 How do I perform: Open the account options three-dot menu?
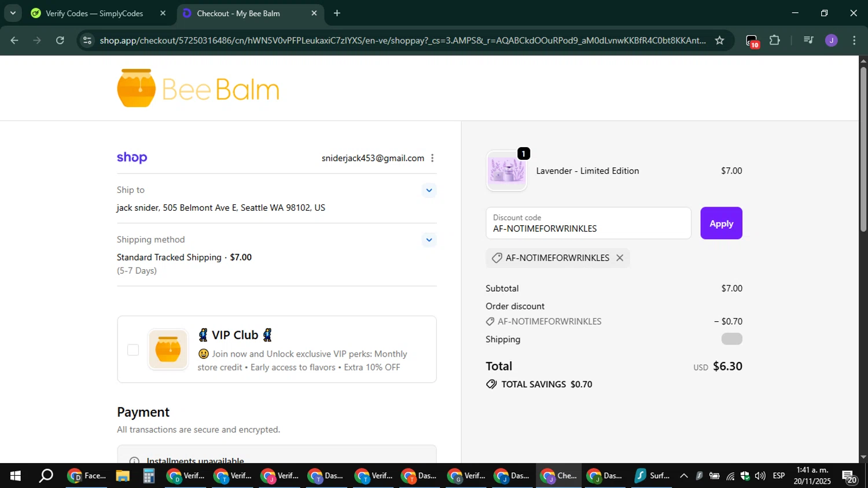(432, 158)
